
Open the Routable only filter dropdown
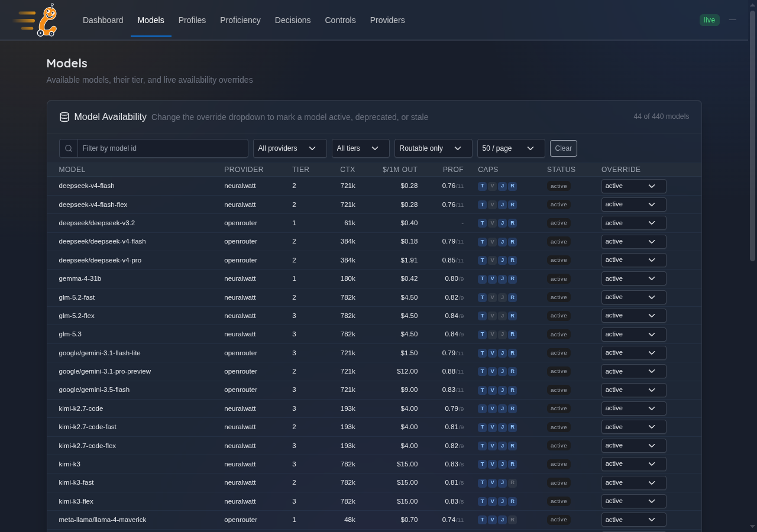tap(434, 148)
